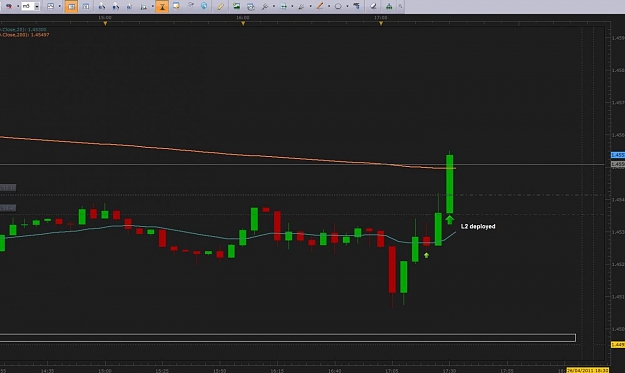Toggle the highlighted orange panel layout button
The image size is (625, 373).
(x=71, y=6)
